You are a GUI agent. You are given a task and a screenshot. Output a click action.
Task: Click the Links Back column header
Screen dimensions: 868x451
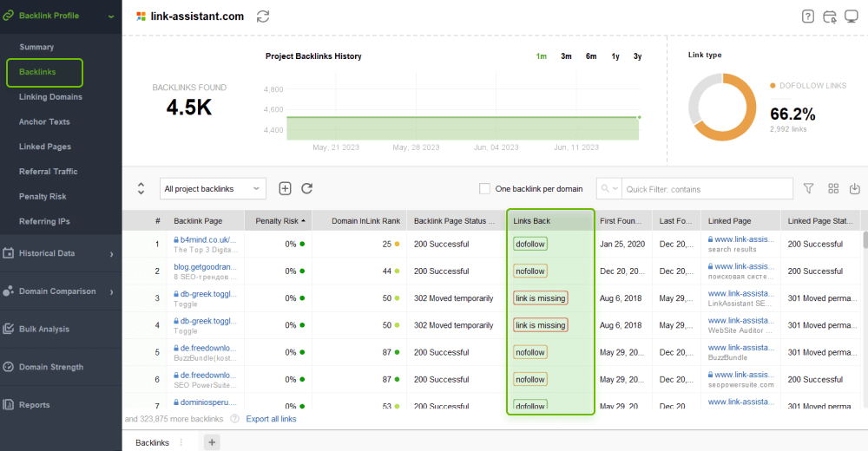pyautogui.click(x=550, y=221)
